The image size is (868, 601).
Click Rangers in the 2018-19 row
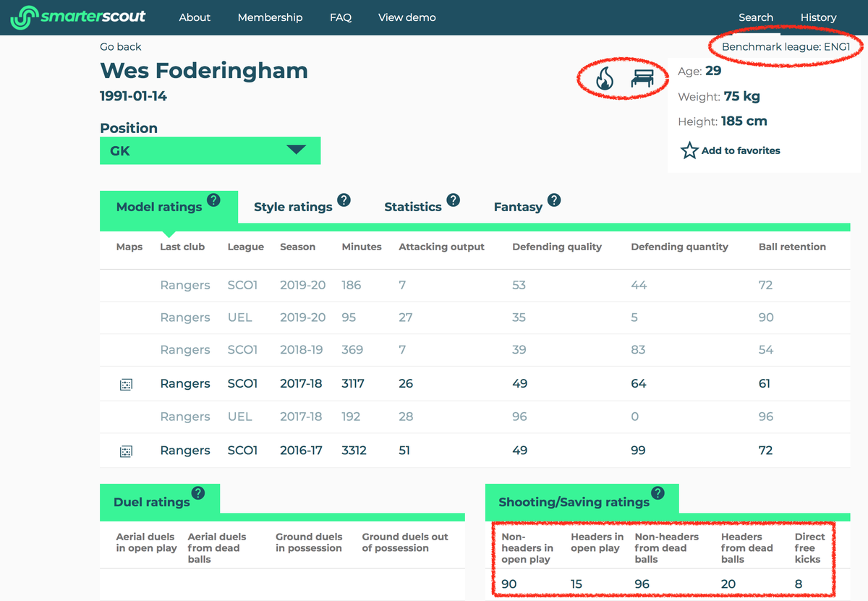185,350
